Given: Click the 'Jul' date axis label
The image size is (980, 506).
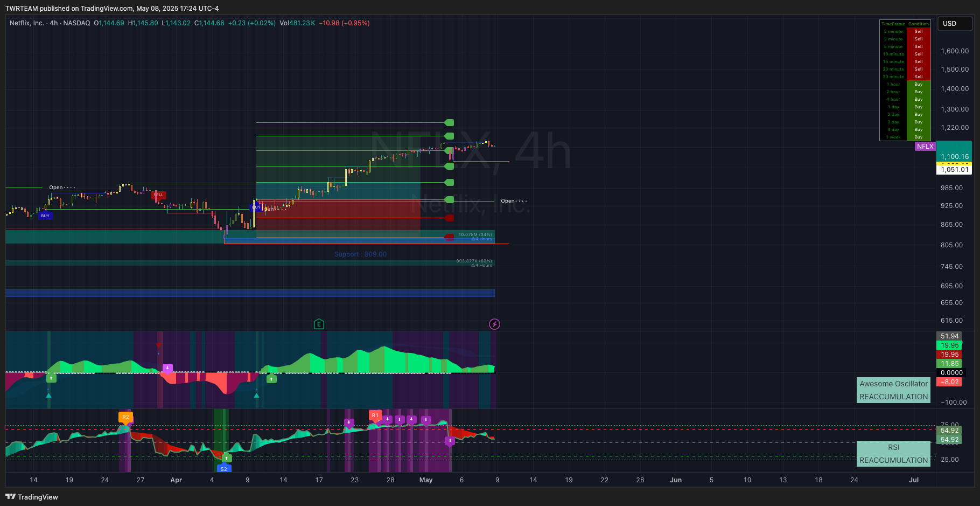Looking at the screenshot, I should pos(914,480).
